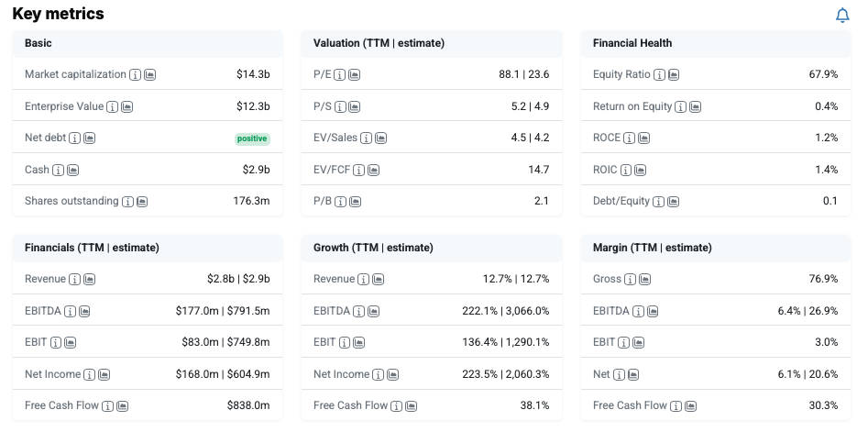Click info icon beside Financials EBITDA

pos(71,311)
